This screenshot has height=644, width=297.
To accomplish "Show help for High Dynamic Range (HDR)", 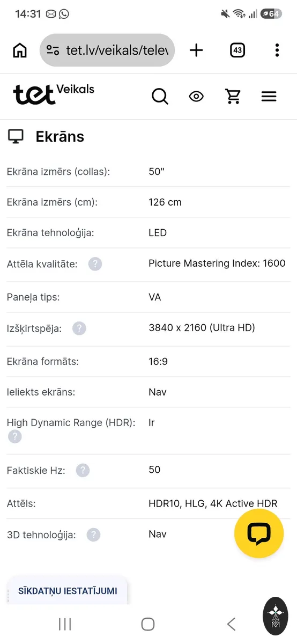I will click(14, 437).
